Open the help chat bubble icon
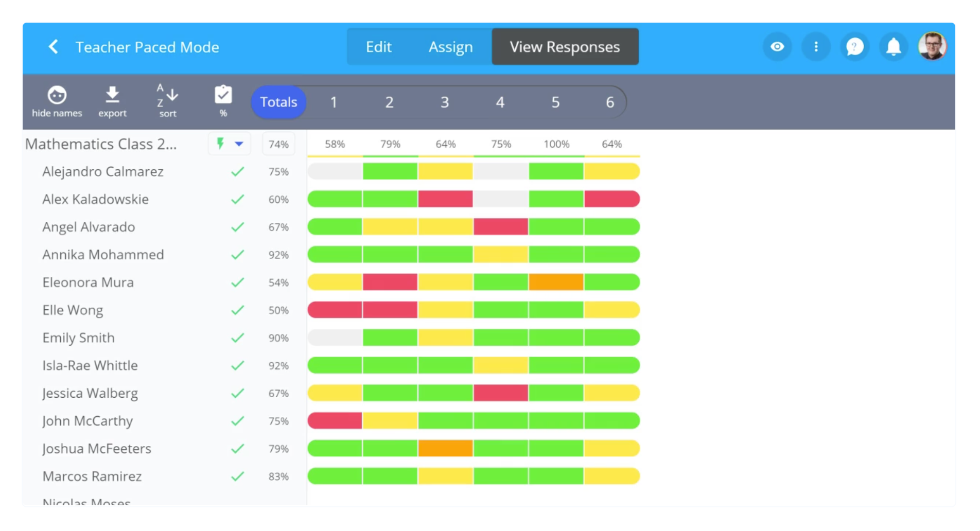Image resolution: width=980 pixels, height=531 pixels. 854,47
